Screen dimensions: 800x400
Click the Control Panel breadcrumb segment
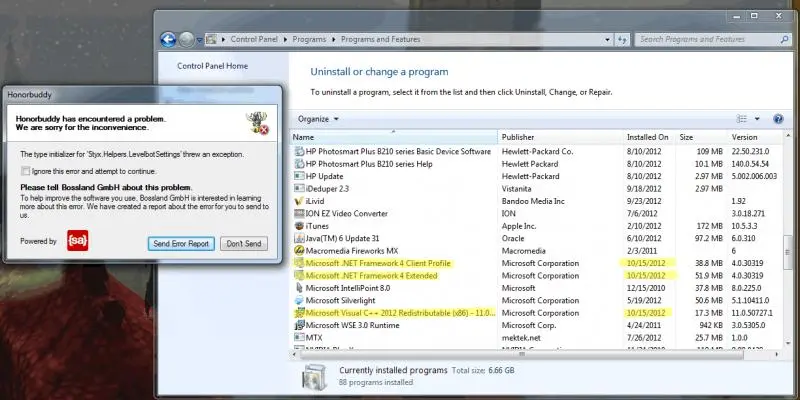254,39
